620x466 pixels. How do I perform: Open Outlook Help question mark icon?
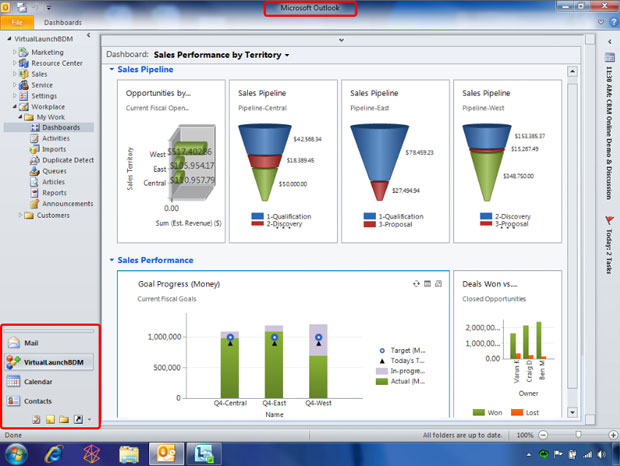tap(613, 23)
